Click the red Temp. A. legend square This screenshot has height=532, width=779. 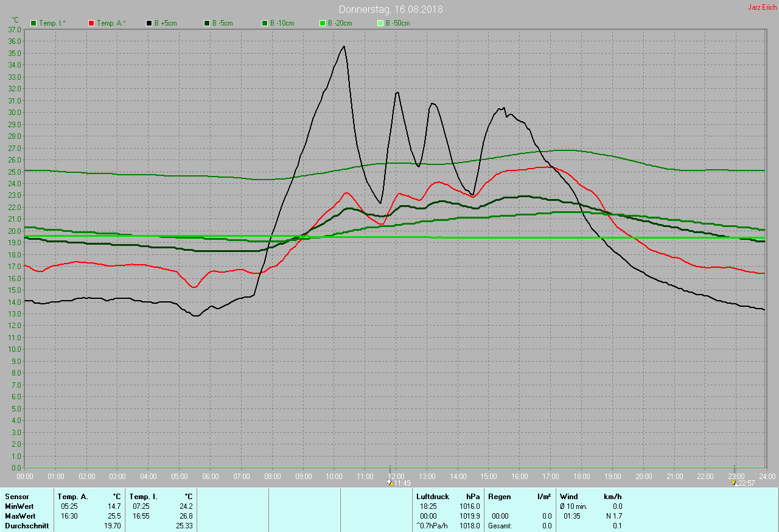[x=91, y=23]
